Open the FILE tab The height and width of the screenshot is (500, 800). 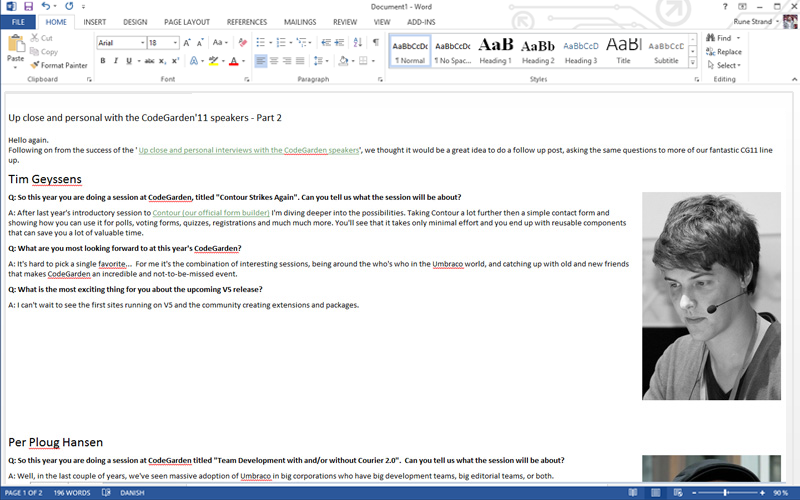pos(18,22)
